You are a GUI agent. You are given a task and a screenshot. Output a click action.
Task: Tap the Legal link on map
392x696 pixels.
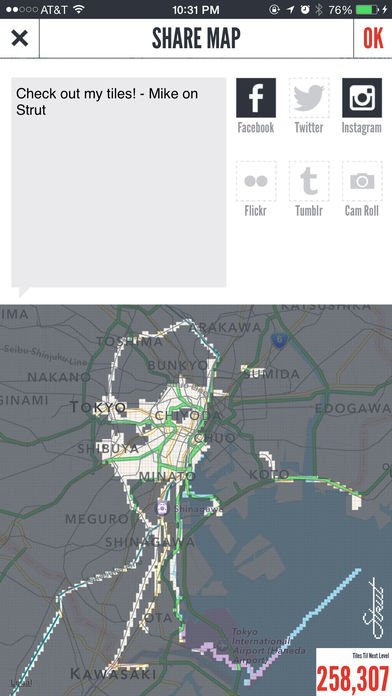coord(18,683)
